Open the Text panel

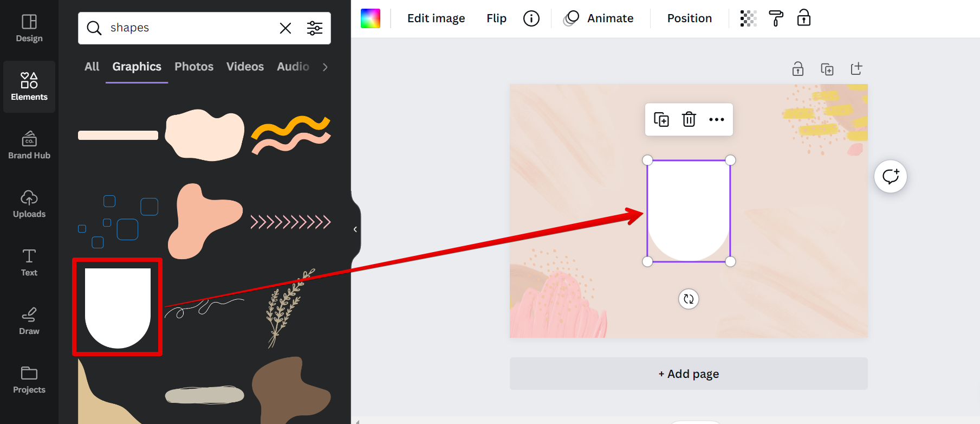[x=29, y=262]
